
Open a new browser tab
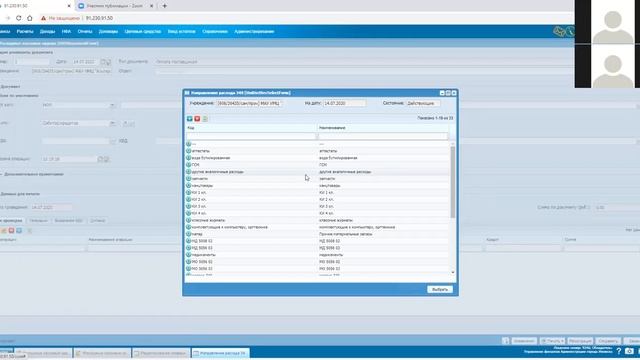click(x=164, y=6)
